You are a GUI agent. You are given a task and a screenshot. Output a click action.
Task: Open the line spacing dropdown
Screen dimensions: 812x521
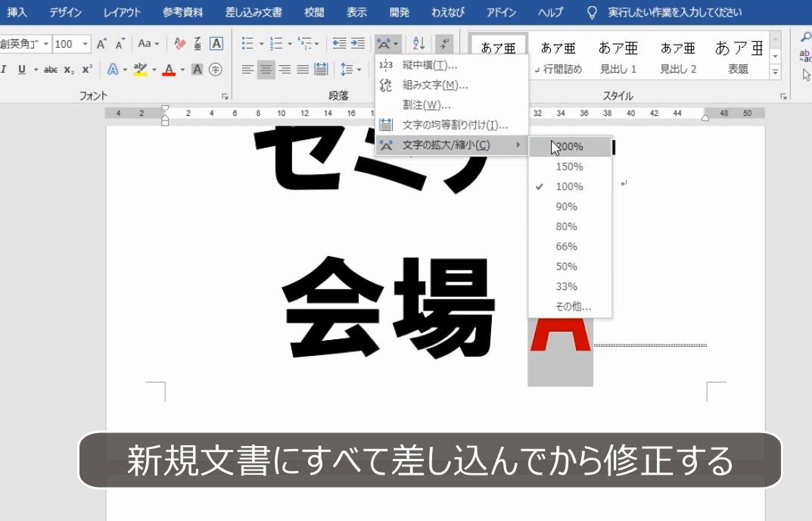348,70
